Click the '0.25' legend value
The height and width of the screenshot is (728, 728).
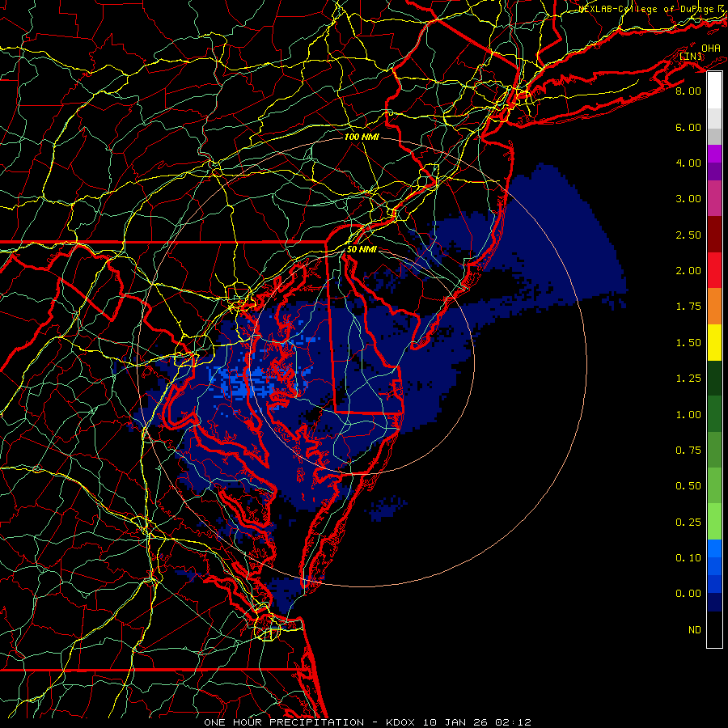[688, 523]
